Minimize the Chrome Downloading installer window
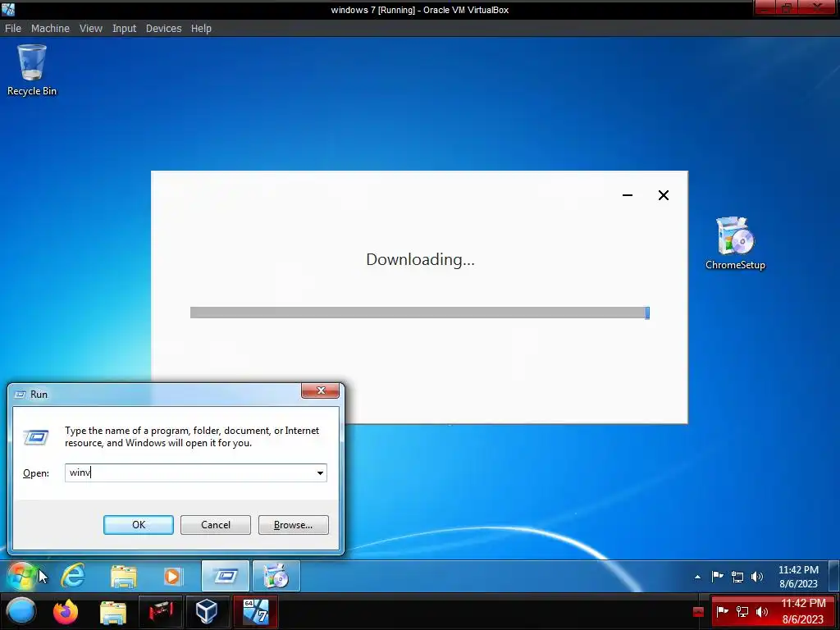Screen dimensions: 840x630 click(x=628, y=195)
